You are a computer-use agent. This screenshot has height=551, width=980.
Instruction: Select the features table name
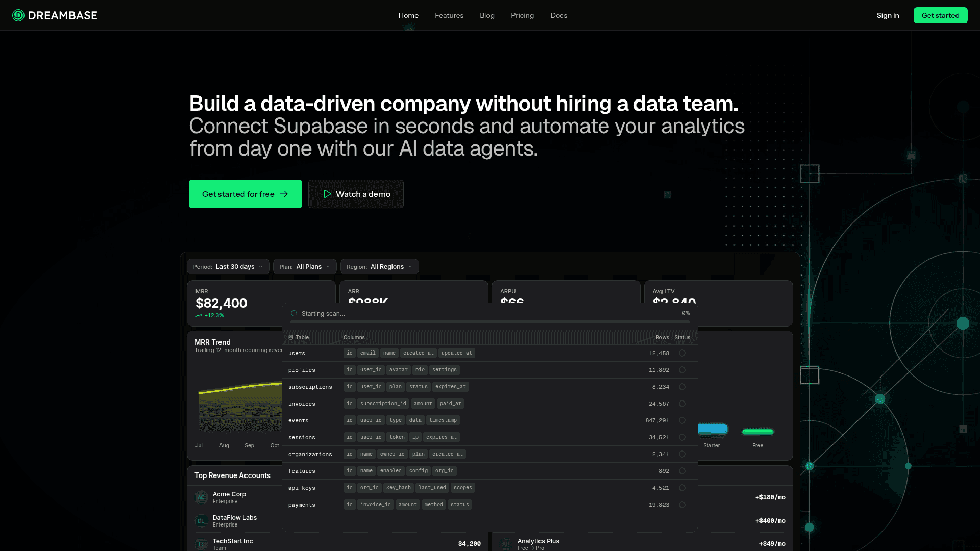pyautogui.click(x=302, y=471)
